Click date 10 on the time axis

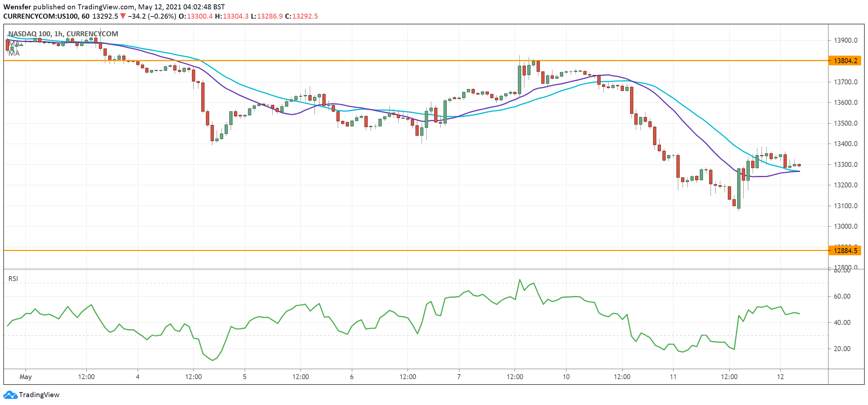click(x=566, y=377)
